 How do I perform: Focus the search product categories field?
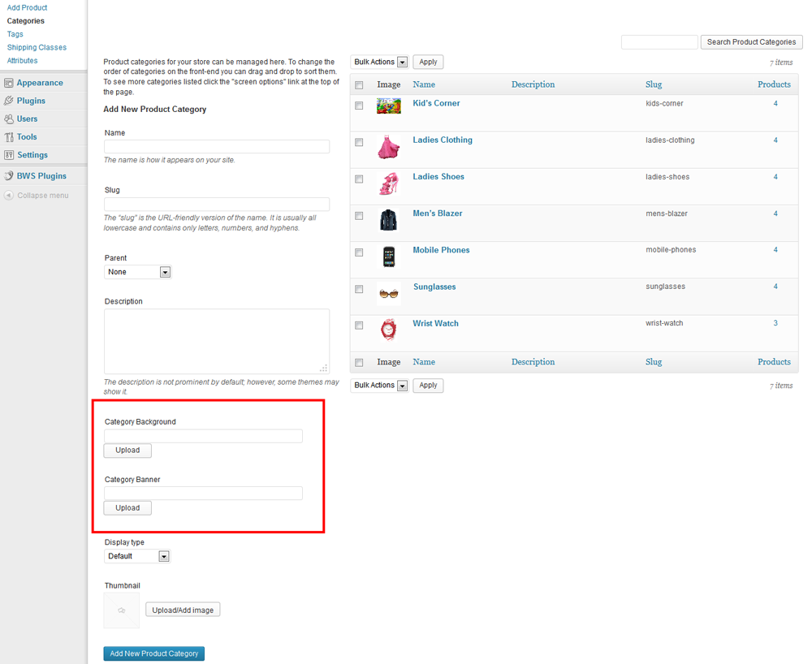click(x=659, y=42)
